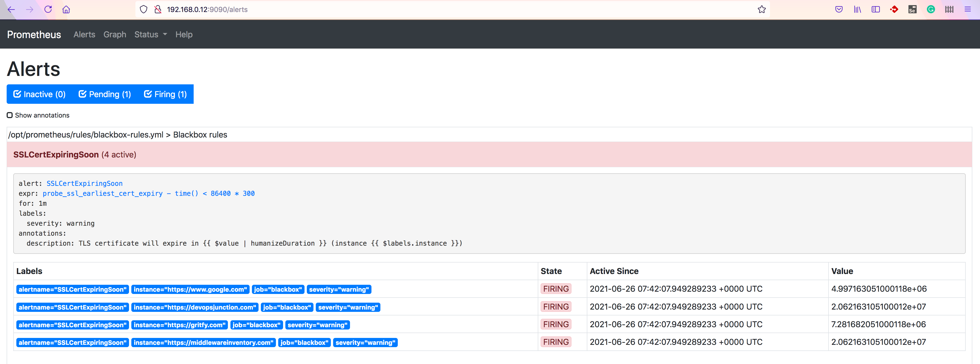Click the instance www.google.com label

click(x=190, y=289)
